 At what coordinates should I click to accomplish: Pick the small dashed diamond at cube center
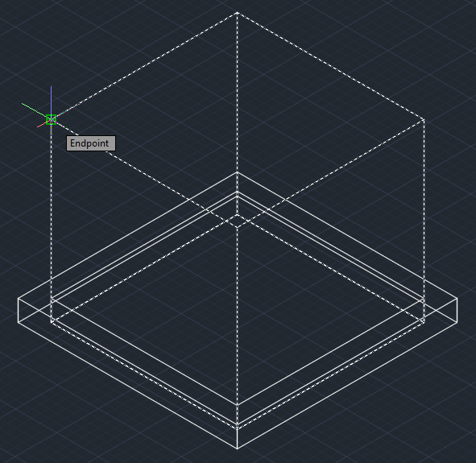coord(237,221)
